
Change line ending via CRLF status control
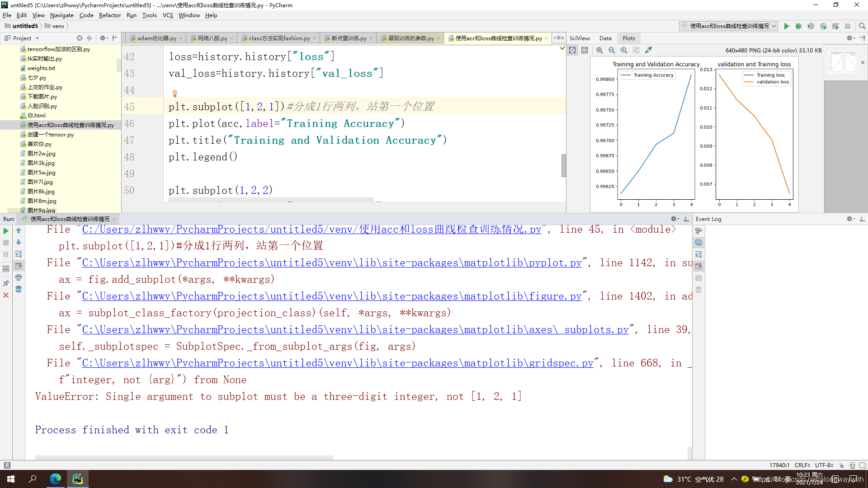tap(802, 465)
